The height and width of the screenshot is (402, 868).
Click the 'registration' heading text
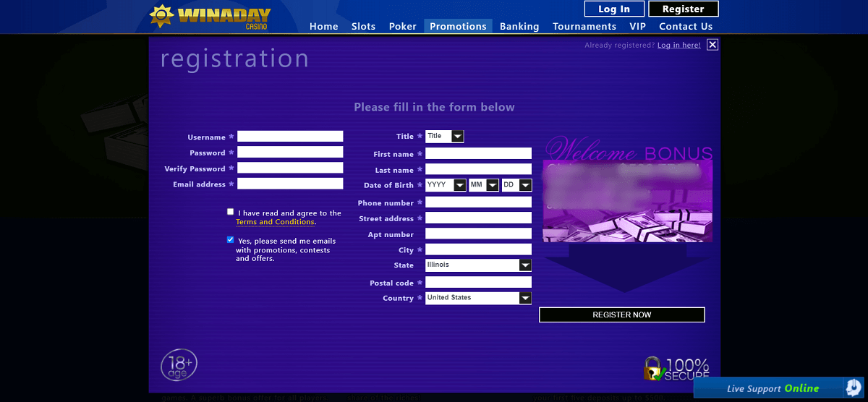[234, 59]
